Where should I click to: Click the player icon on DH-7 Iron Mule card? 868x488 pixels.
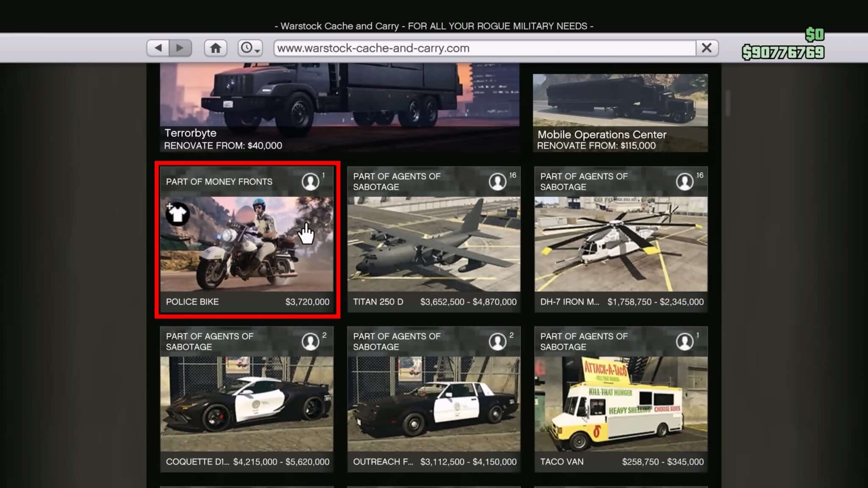coord(684,182)
